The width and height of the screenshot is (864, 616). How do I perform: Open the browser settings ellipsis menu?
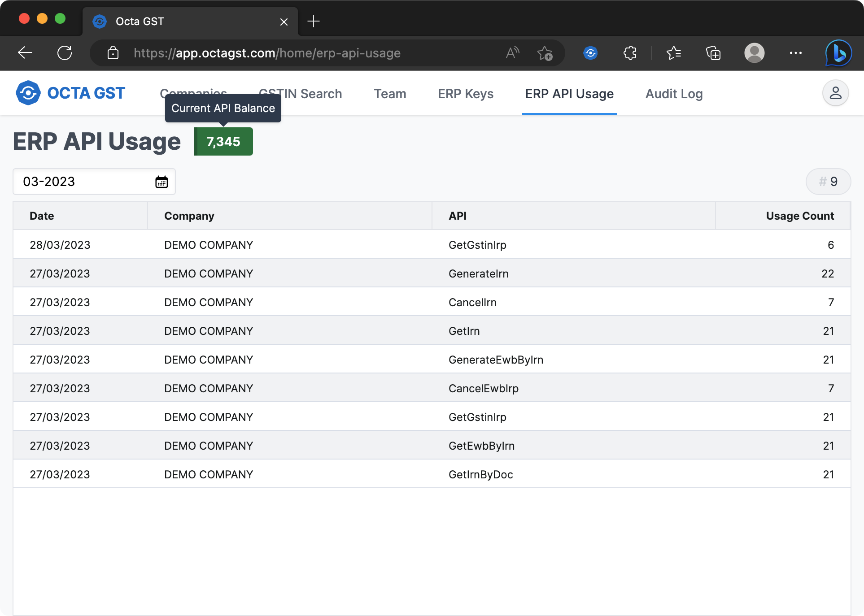click(795, 53)
